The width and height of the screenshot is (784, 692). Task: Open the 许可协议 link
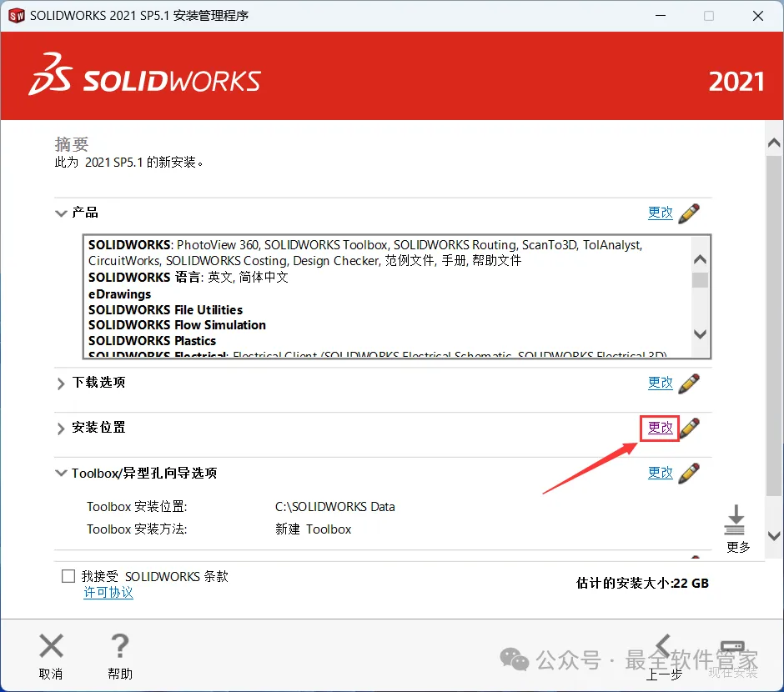108,593
